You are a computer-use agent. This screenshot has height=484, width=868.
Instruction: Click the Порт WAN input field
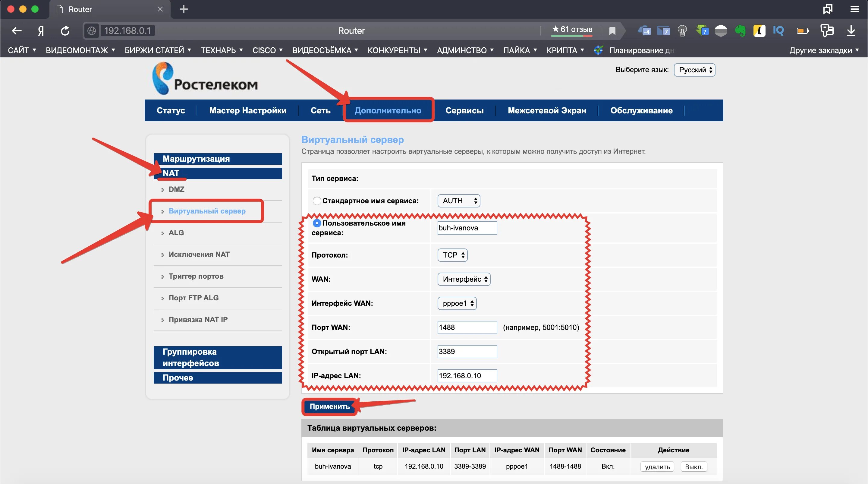click(x=467, y=327)
